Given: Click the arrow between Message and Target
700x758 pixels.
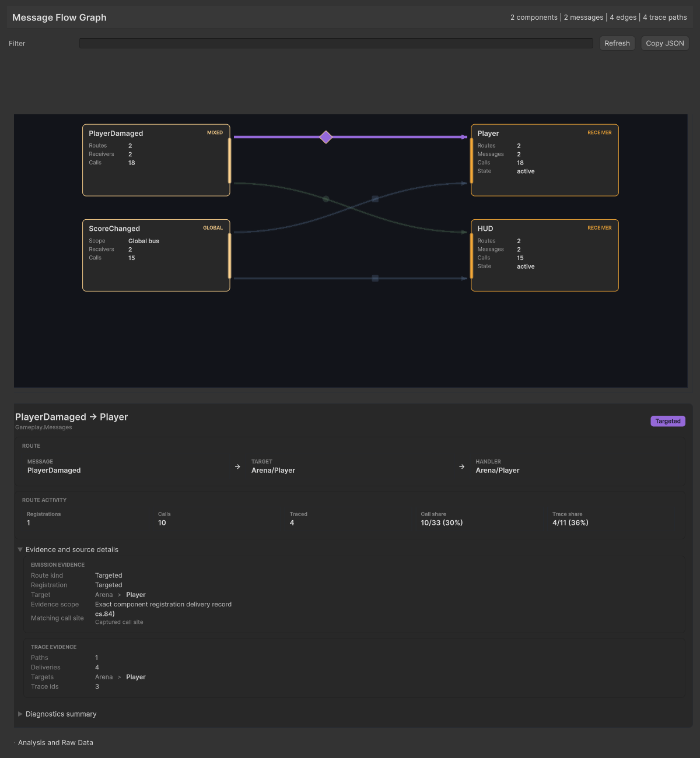Looking at the screenshot, I should point(237,466).
